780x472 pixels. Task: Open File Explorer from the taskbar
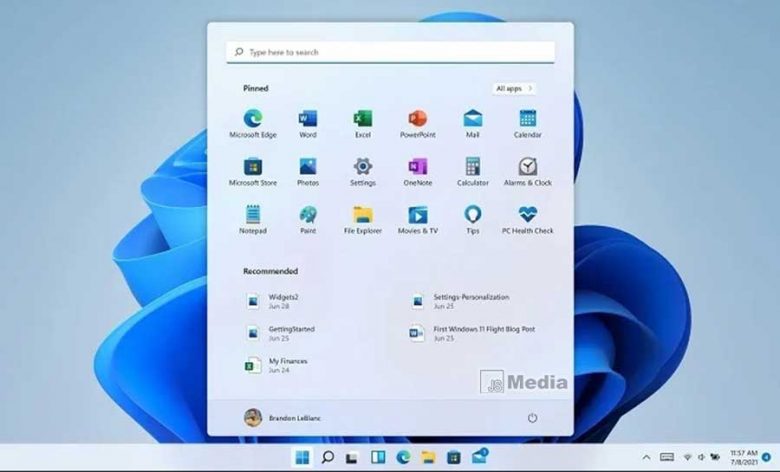(x=428, y=457)
